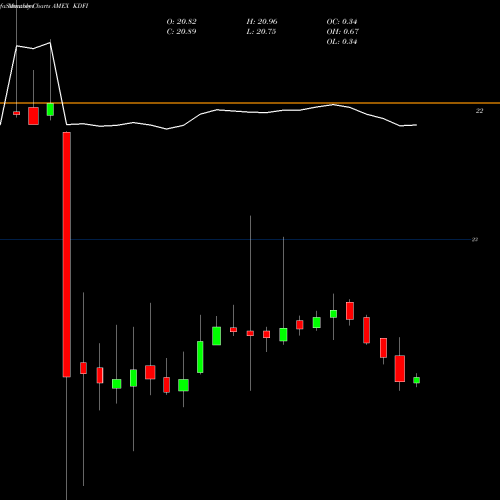Screen dimensions: 500x500
Task: Click the "AMEX KDFI" chart title
Action: (x=70, y=6)
